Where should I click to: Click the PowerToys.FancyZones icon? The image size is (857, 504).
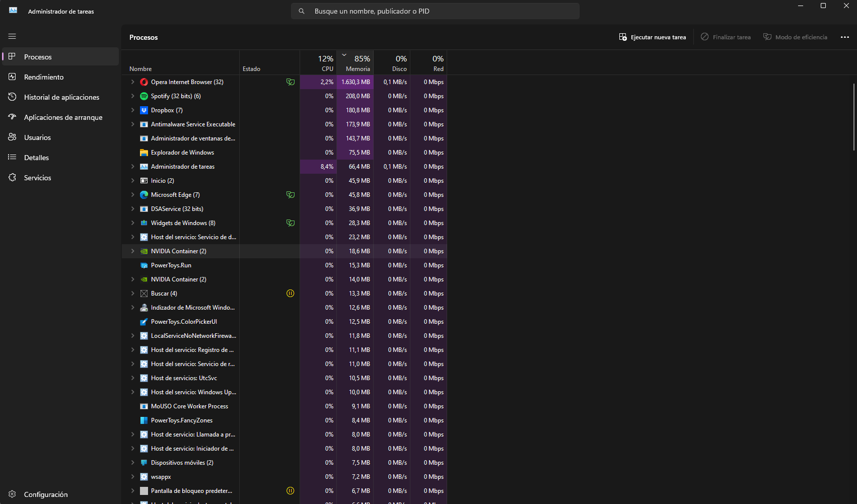pyautogui.click(x=144, y=420)
